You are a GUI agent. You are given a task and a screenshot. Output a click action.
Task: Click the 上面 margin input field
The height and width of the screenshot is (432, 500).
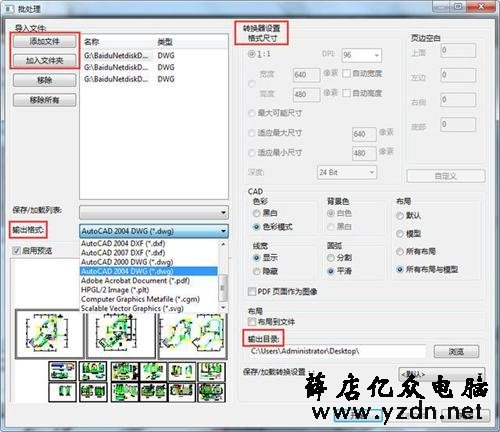(458, 51)
